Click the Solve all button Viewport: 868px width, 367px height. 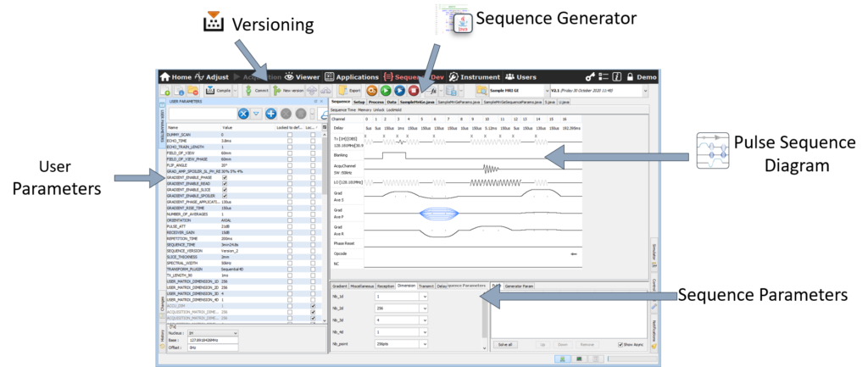pyautogui.click(x=505, y=344)
